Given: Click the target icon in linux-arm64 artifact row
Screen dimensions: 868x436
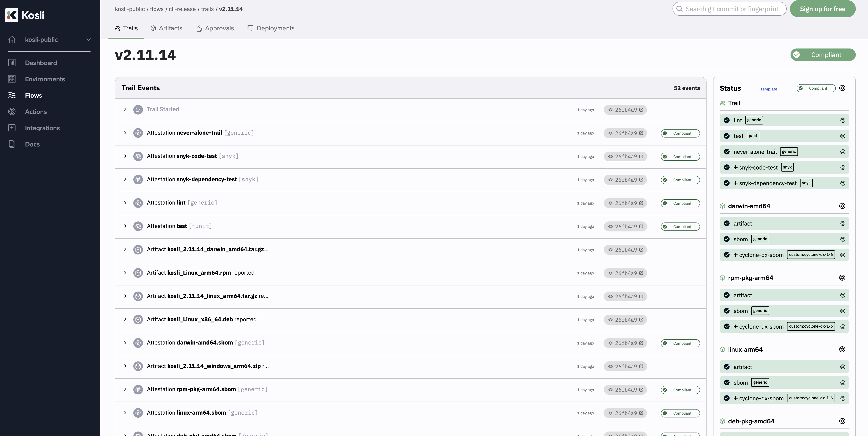Looking at the screenshot, I should point(842,367).
